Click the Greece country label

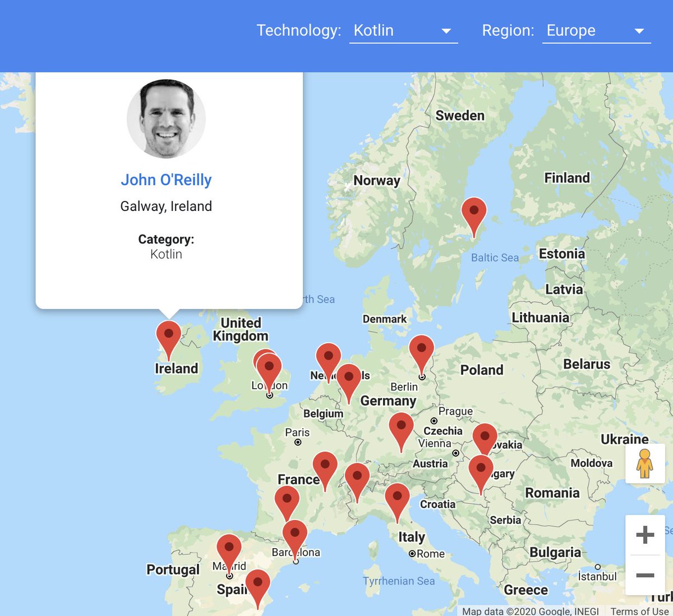point(526,590)
